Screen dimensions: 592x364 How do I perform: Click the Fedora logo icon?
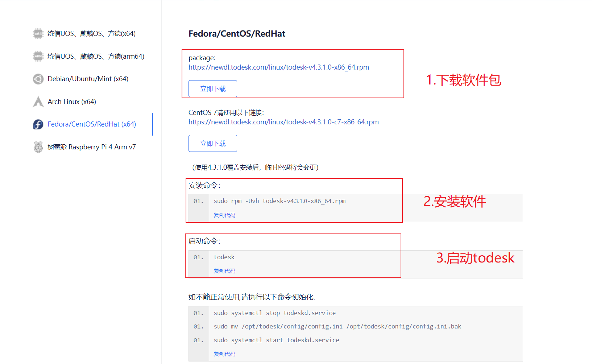pos(38,124)
